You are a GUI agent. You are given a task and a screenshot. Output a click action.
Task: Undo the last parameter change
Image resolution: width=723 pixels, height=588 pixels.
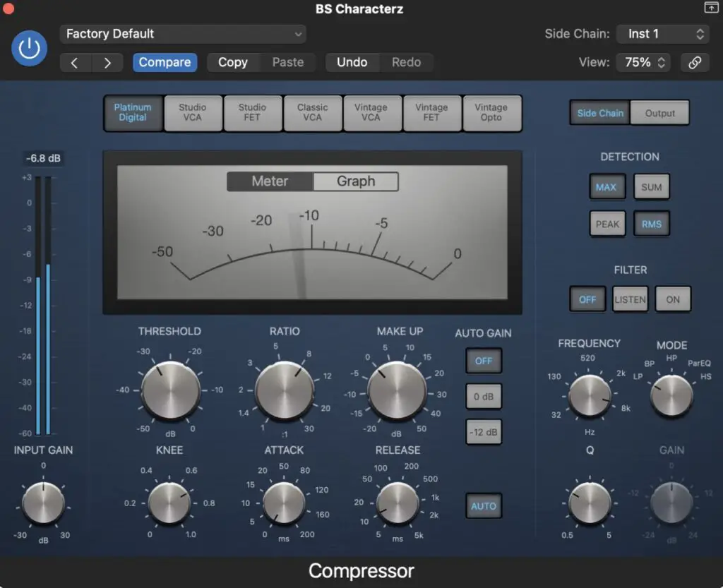[x=352, y=62]
